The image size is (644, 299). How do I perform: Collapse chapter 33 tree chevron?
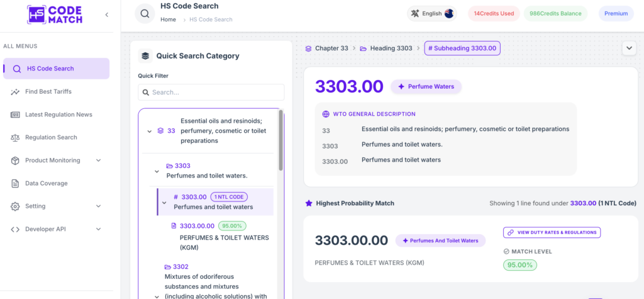[149, 131]
